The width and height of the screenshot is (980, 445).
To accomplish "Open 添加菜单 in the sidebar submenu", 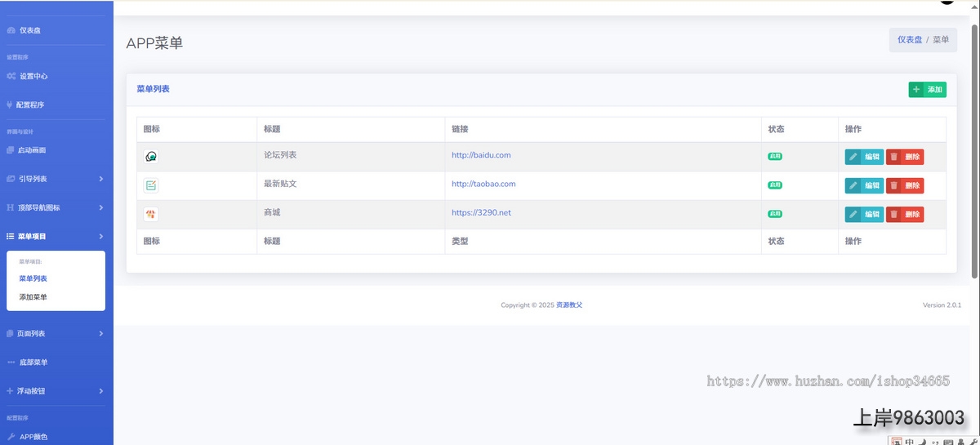I will pyautogui.click(x=33, y=297).
